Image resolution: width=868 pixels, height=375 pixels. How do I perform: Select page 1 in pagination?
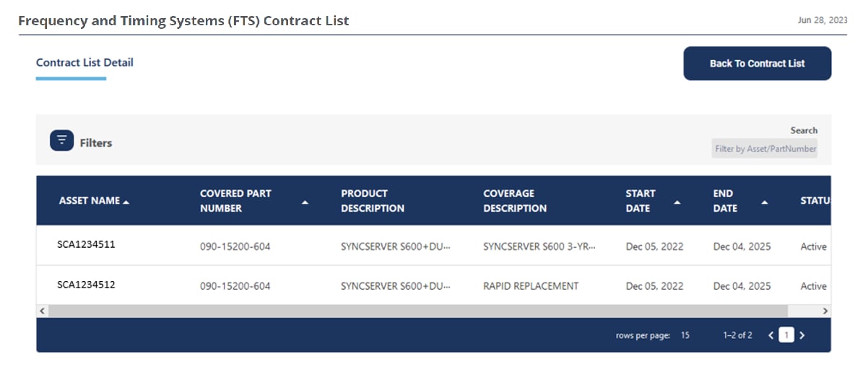pos(786,335)
